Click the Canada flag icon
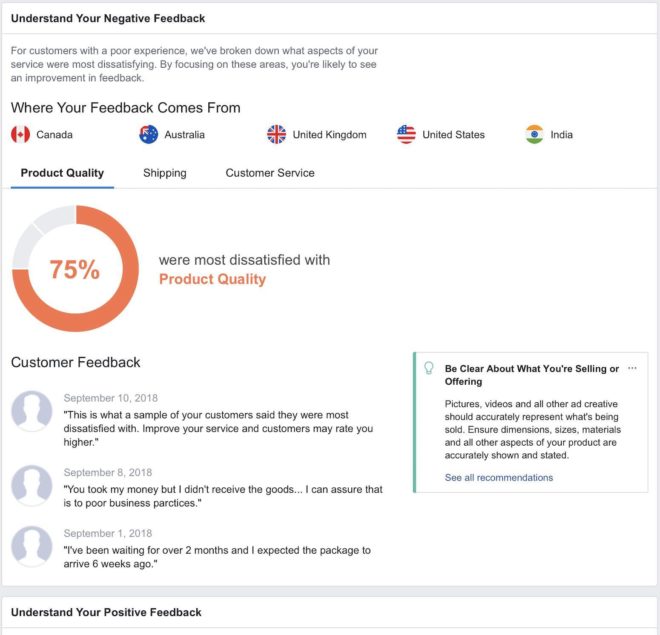Screen dimensions: 660x635 20,135
